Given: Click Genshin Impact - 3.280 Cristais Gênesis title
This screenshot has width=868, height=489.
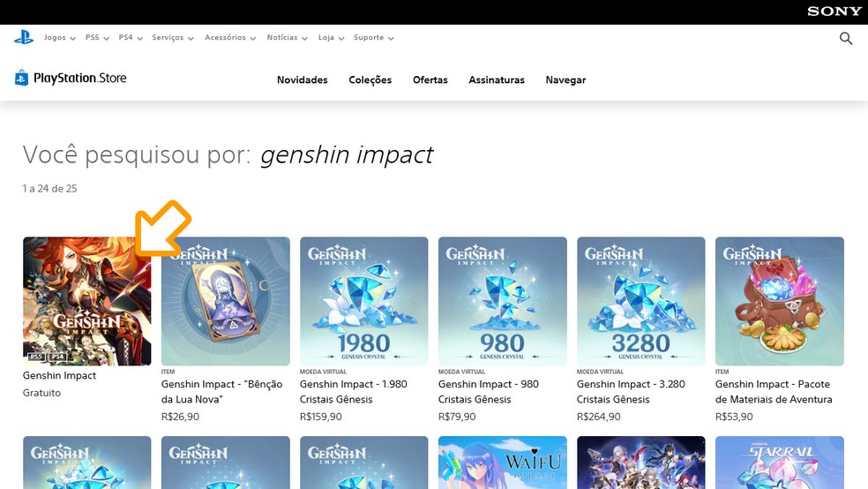Looking at the screenshot, I should (x=631, y=392).
